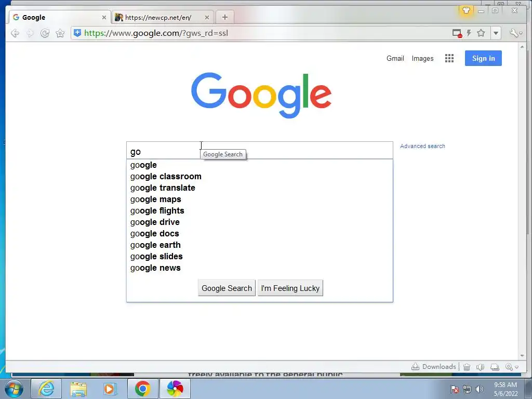Click the page scrollbar down arrow
The image size is (532, 399).
[522, 355]
